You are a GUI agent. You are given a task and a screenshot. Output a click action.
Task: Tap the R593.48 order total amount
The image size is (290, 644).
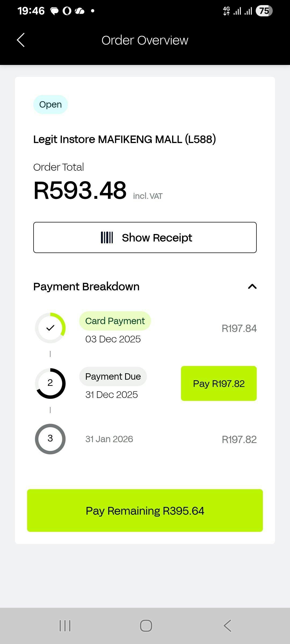[80, 191]
